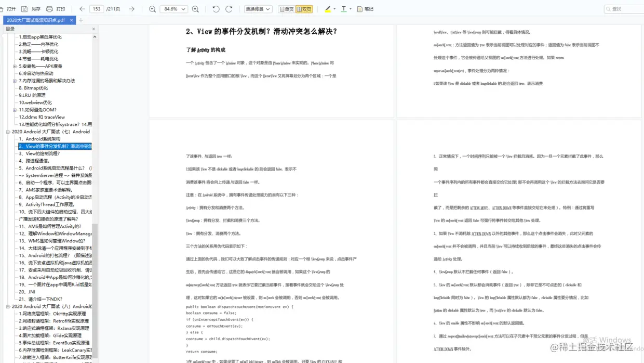Open outline entry 15、Android的打包流程?

pos(55,255)
